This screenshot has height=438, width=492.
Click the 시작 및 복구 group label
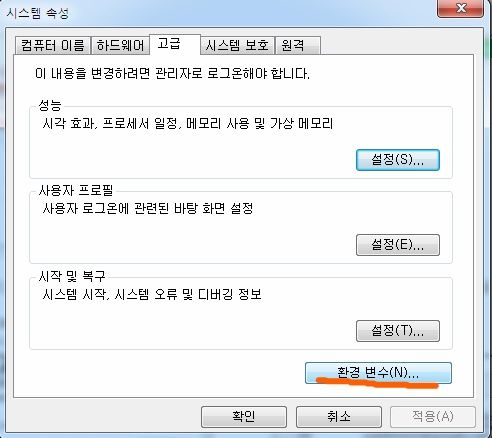(72, 276)
